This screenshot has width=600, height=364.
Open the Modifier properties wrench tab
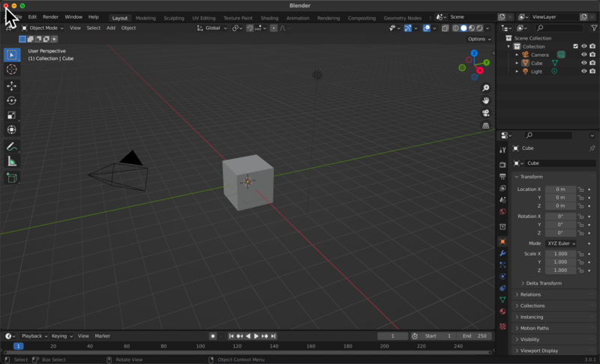[502, 253]
